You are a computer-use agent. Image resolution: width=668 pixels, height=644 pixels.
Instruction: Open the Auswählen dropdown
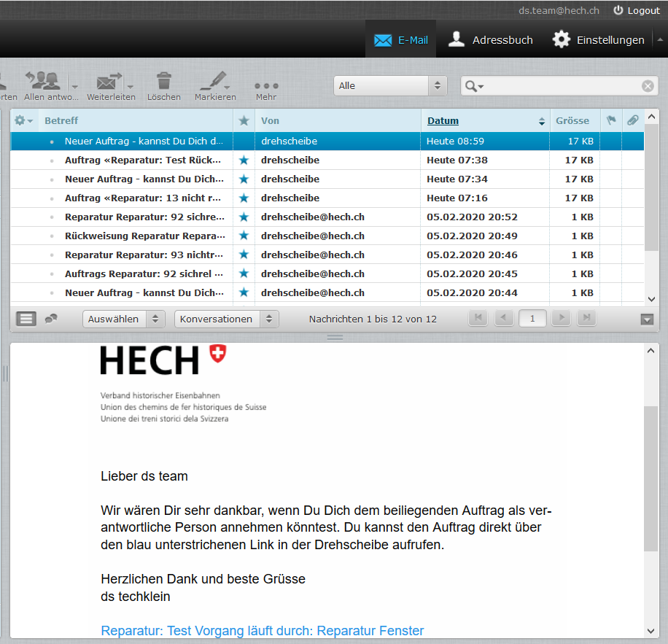point(124,319)
